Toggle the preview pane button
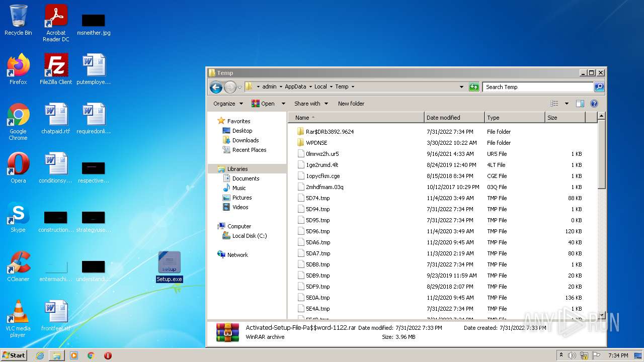The width and height of the screenshot is (644, 362). pyautogui.click(x=580, y=104)
